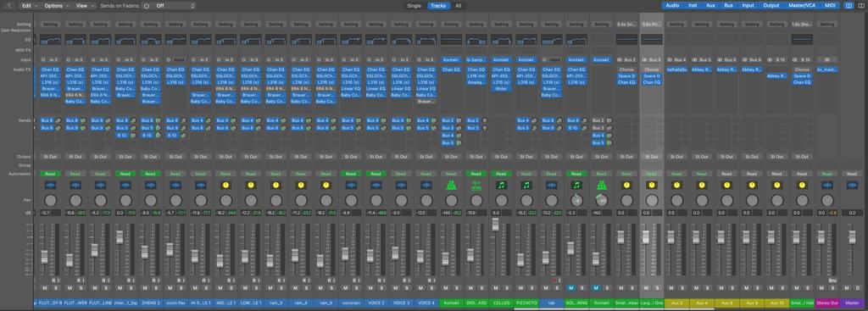Solo the VOICE 3 track
868x311 pixels.
point(406,288)
